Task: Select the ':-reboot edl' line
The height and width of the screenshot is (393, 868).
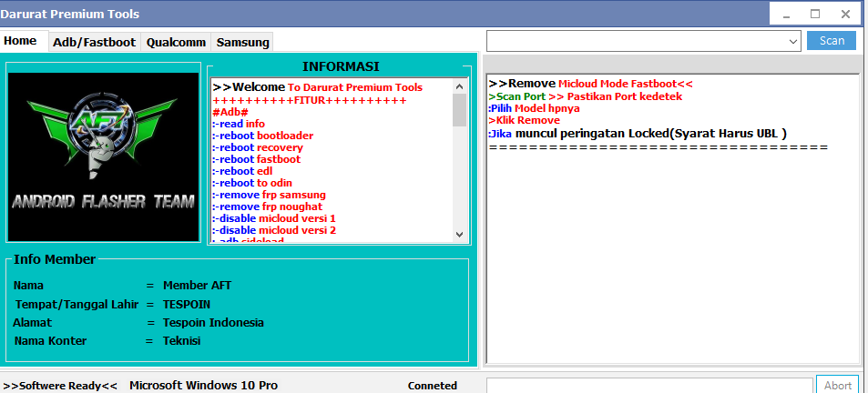Action: pyautogui.click(x=242, y=171)
